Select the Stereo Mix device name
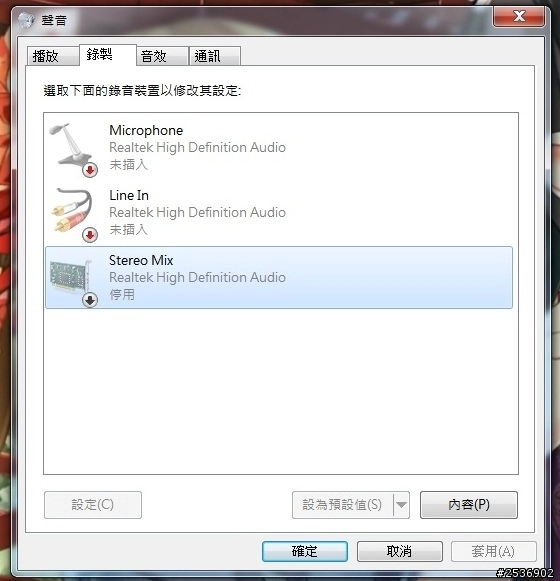 point(141,260)
